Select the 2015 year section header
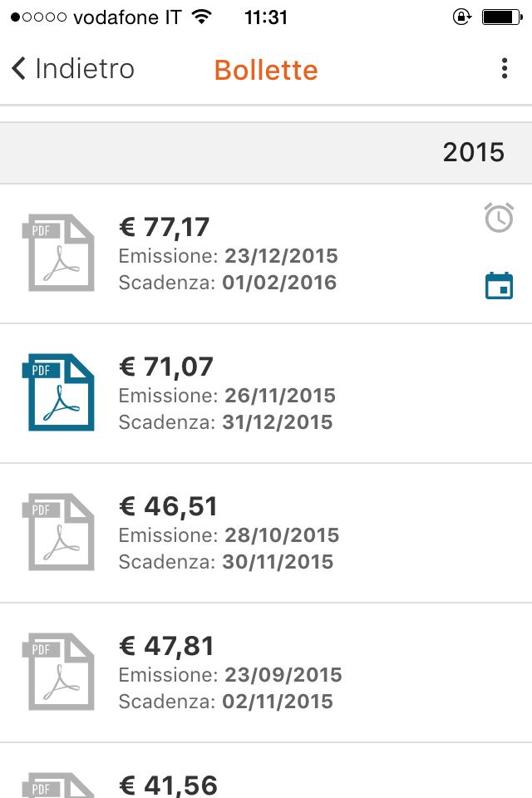 (x=473, y=152)
